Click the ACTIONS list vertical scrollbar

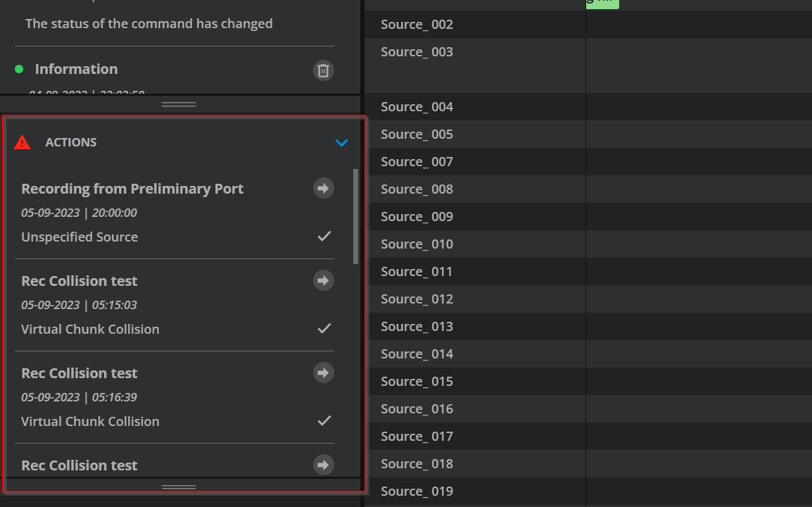355,216
